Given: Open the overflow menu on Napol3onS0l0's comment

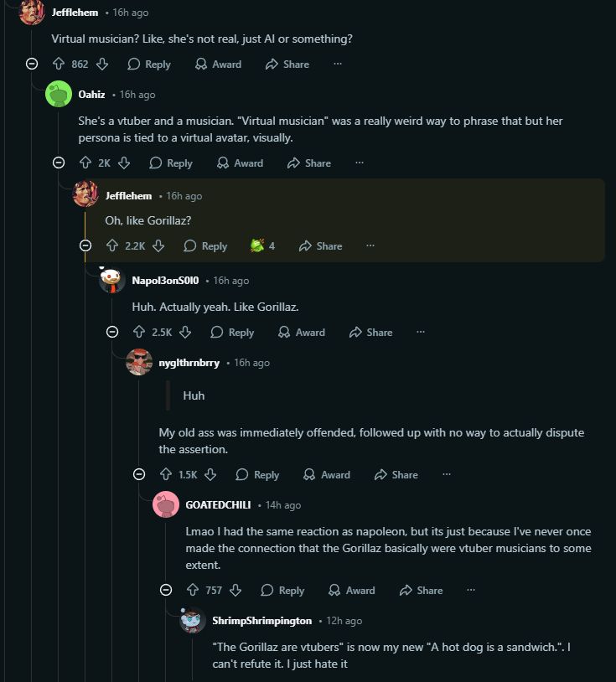Looking at the screenshot, I should click(x=421, y=332).
